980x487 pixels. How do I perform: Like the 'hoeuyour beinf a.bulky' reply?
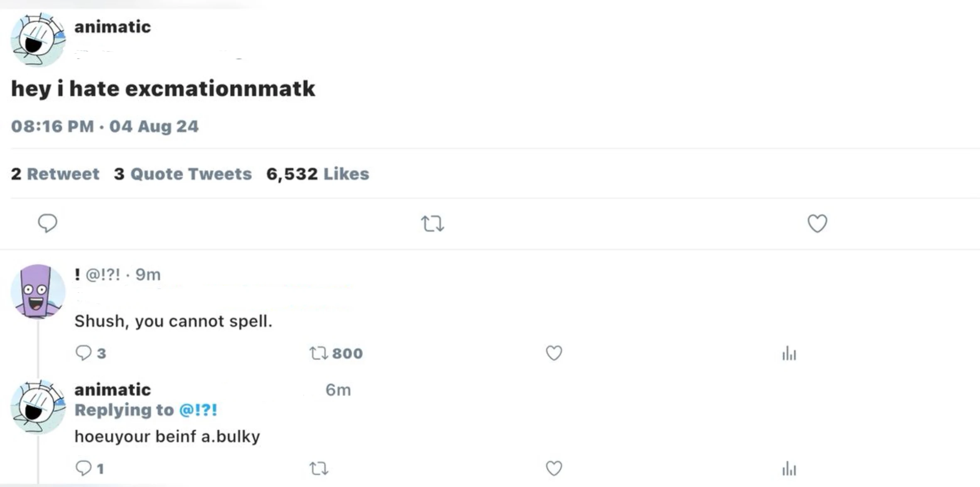click(x=554, y=468)
